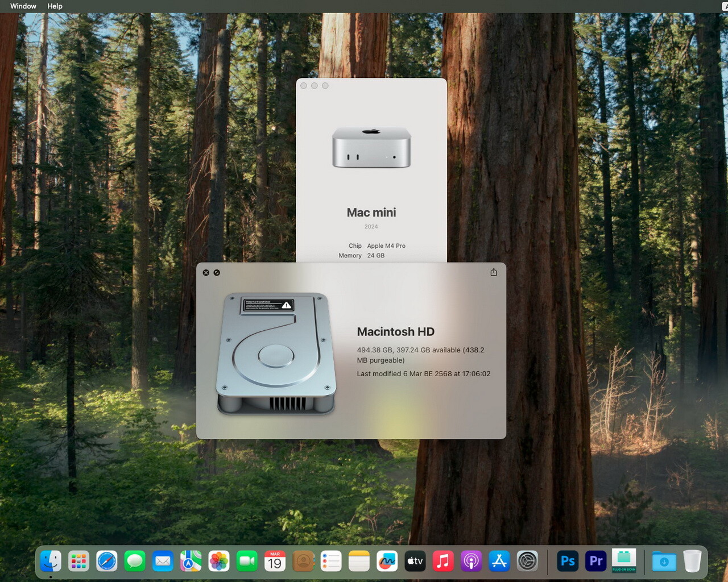Viewport: 728px width, 582px height.
Task: Open the Photos app in the dock
Action: [x=219, y=562]
